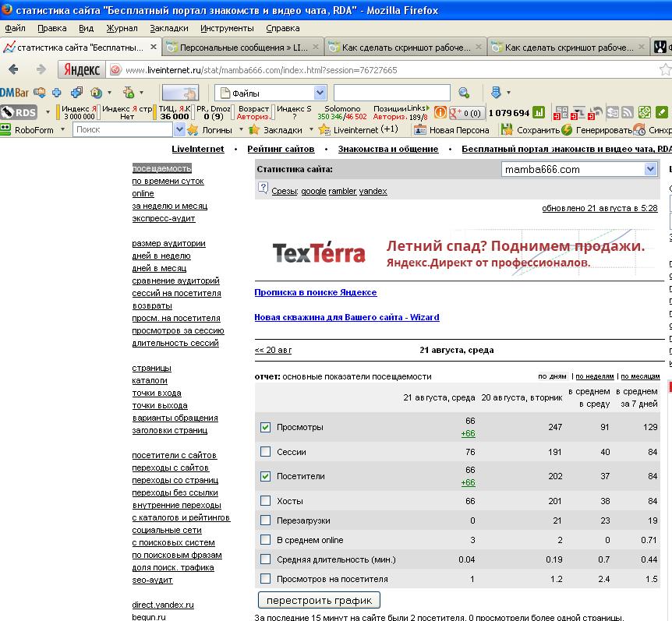Expand the RoboForm Поиск dropdown arrow
Screen dimensions: 672x621
179,129
